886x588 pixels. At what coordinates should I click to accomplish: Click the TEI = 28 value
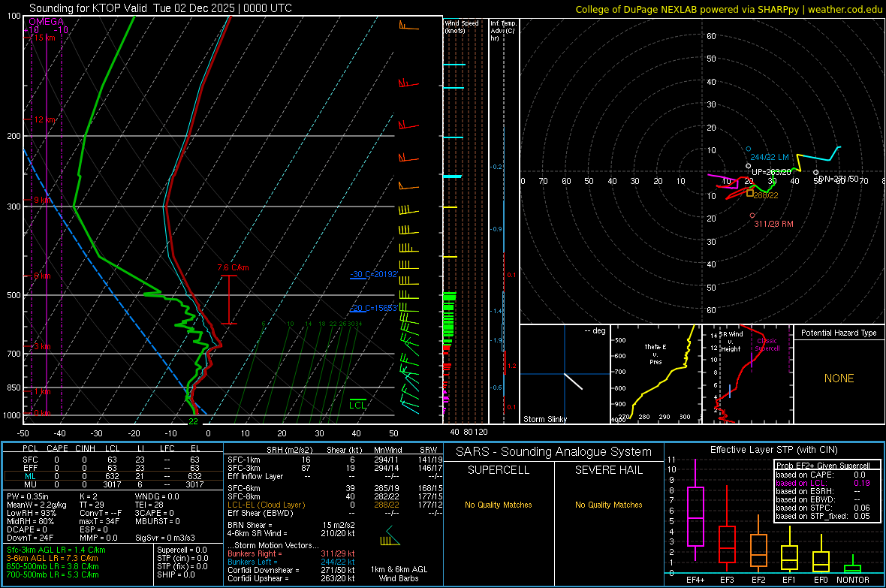[x=149, y=505]
